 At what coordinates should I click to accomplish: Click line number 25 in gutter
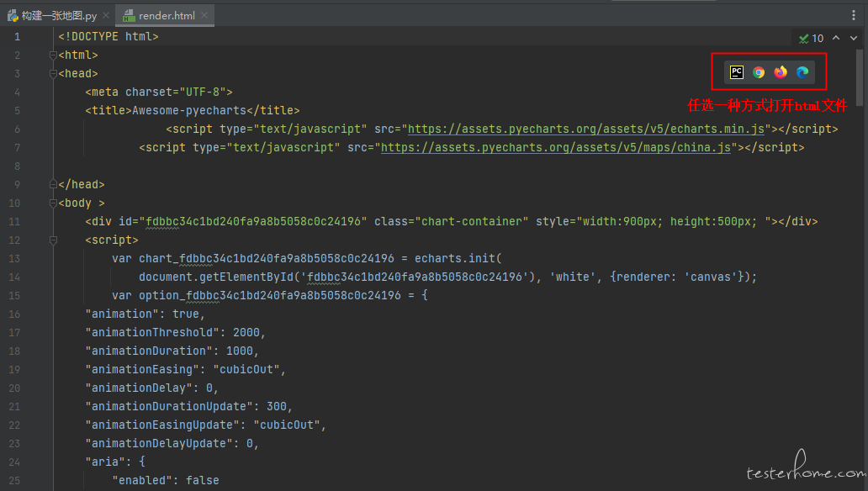14,480
